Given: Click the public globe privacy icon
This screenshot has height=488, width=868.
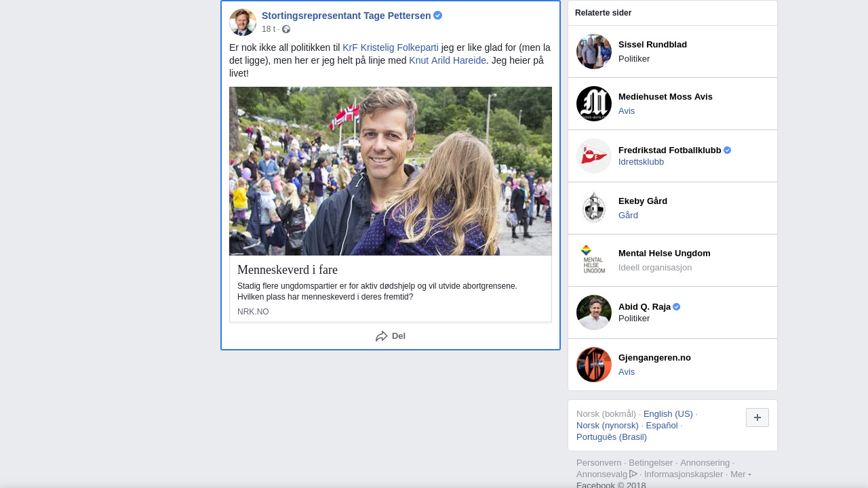Looking at the screenshot, I should click(286, 29).
